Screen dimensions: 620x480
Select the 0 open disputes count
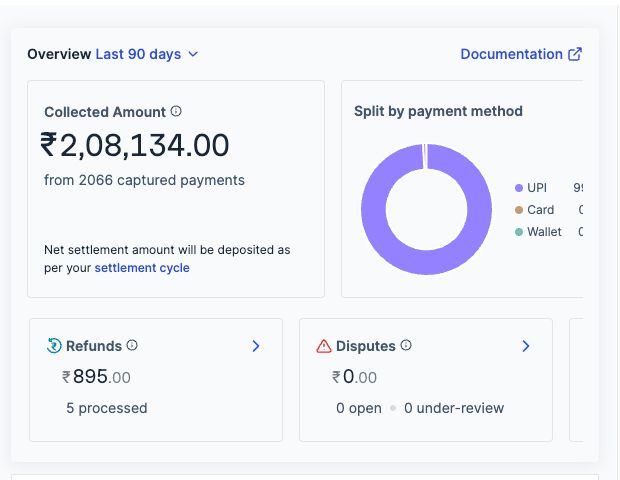tap(359, 408)
